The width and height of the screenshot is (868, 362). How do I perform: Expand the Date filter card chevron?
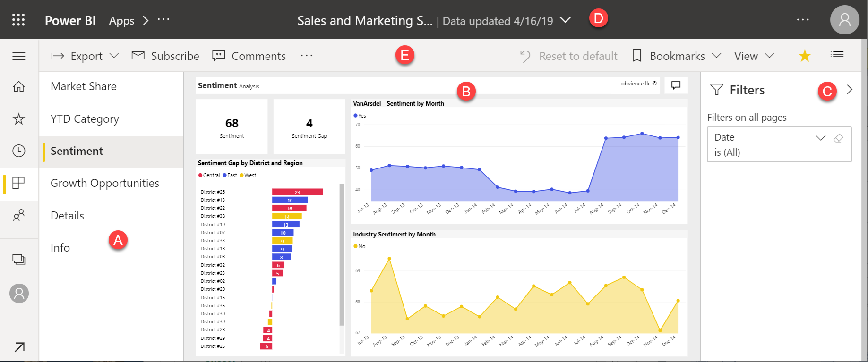(x=821, y=138)
